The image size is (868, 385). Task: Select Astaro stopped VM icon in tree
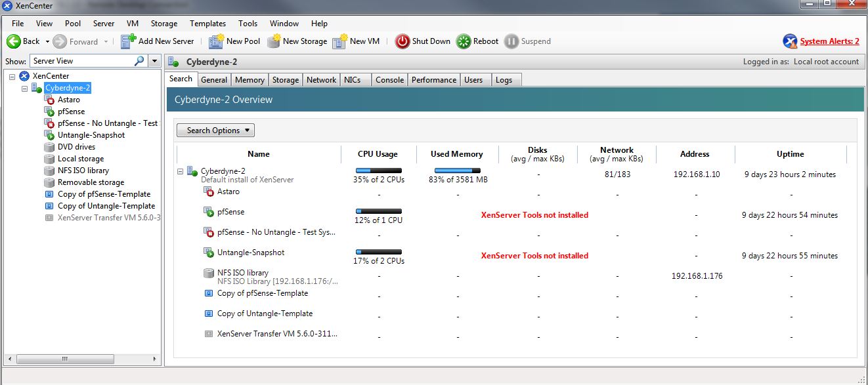(50, 100)
